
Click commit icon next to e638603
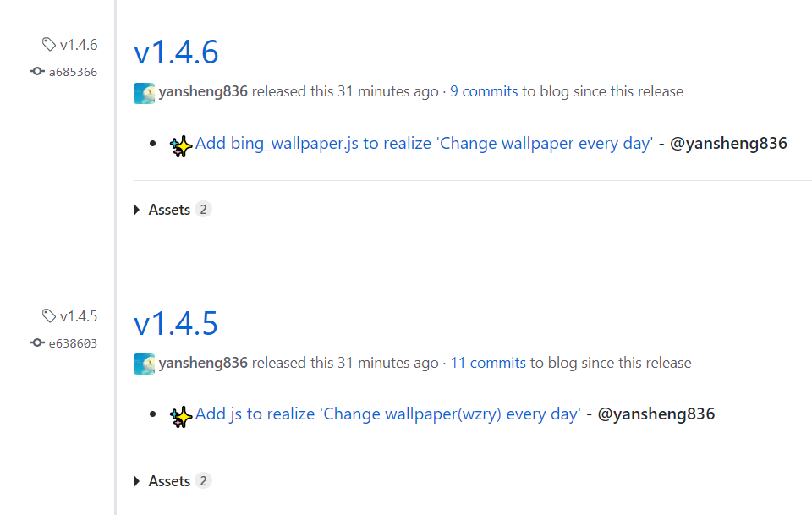(36, 342)
